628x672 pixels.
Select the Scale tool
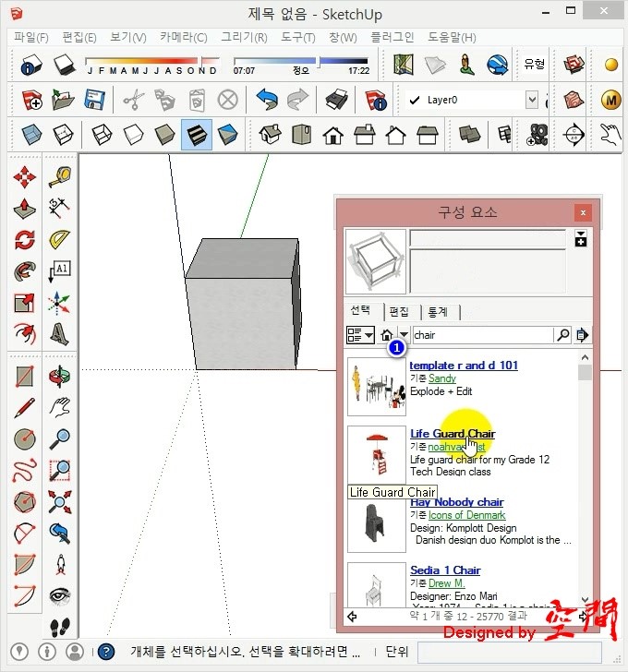click(24, 303)
